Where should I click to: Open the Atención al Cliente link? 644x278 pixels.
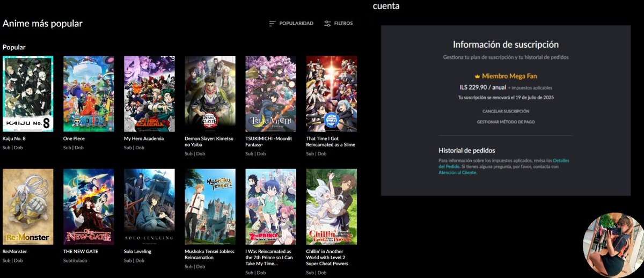coord(457,173)
